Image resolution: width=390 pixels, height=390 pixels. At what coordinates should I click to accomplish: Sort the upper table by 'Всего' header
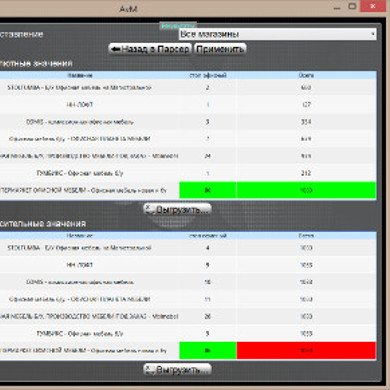click(306, 75)
